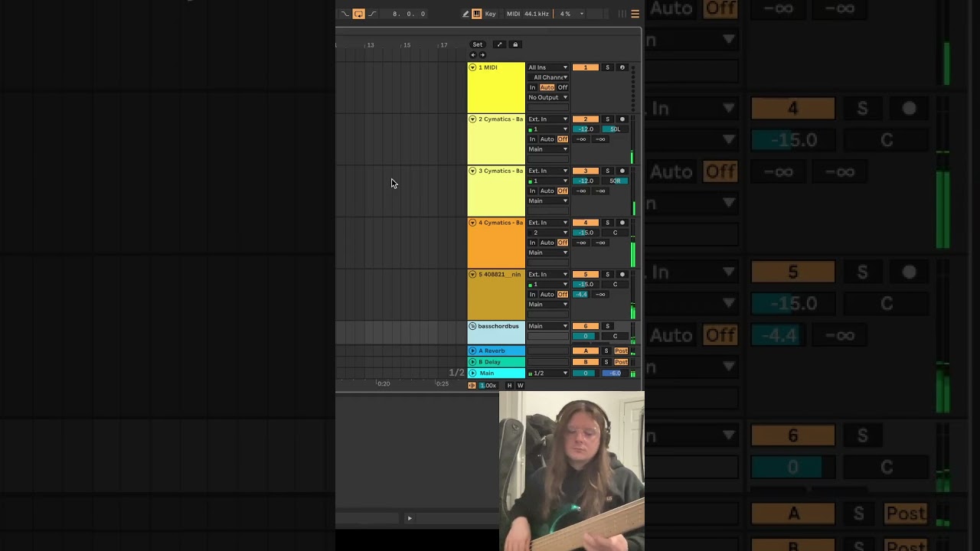Collapse track 2 Cymatics unfold arrow
The height and width of the screenshot is (551, 980).
tap(472, 119)
